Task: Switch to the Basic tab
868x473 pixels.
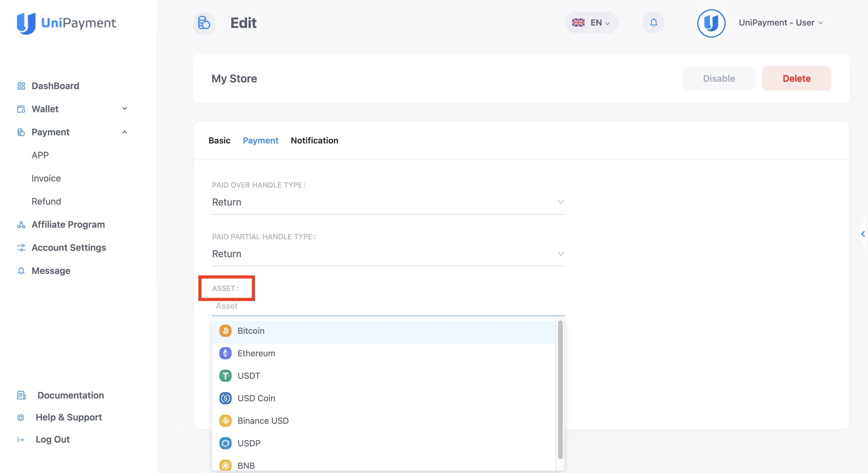Action: click(219, 140)
